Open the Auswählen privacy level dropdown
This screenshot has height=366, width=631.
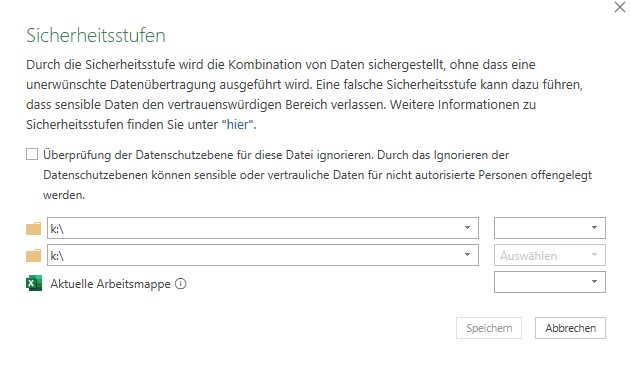click(550, 255)
